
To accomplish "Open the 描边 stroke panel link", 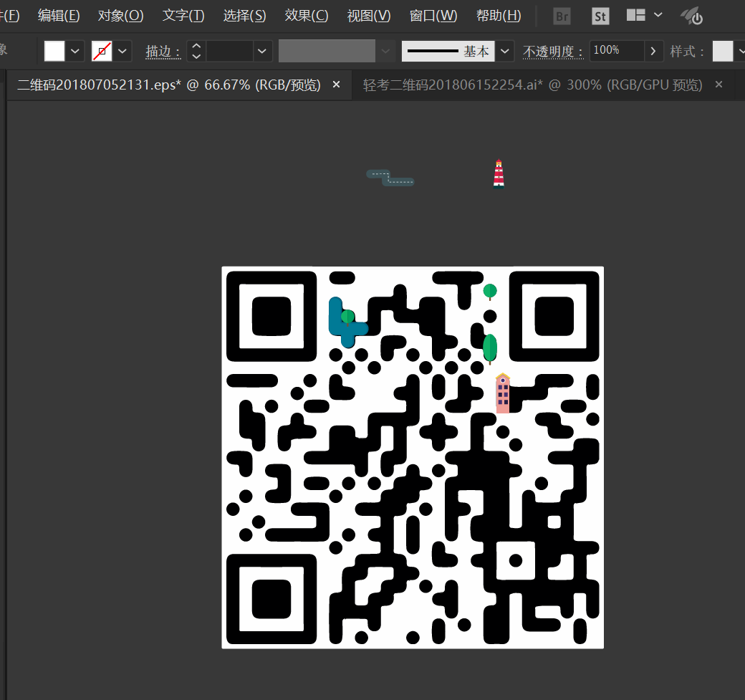I will [x=163, y=52].
